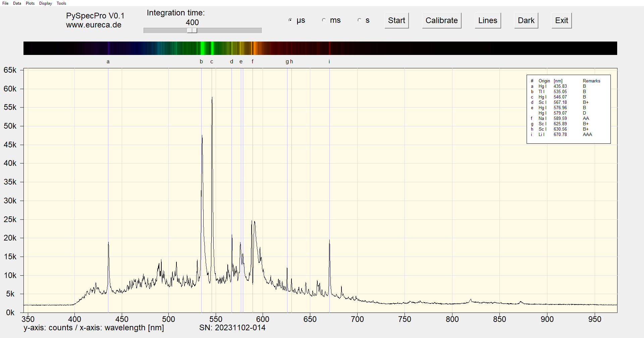
Task: Open the Tools menu
Action: [x=61, y=3]
